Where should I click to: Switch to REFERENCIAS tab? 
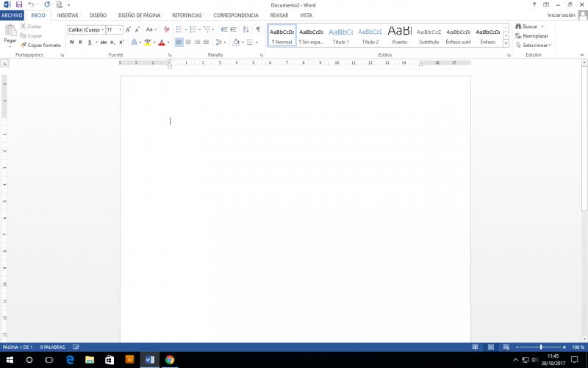click(187, 15)
